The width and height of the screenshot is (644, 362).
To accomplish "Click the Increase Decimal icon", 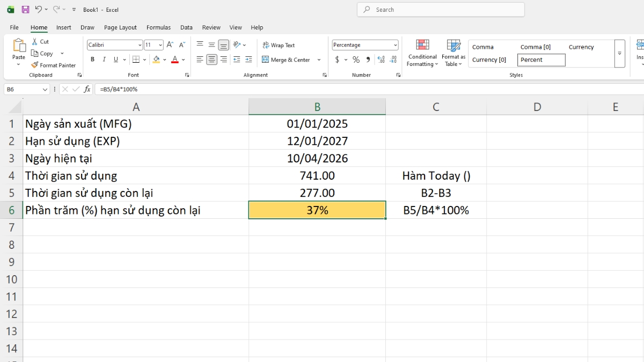I will coord(381,60).
